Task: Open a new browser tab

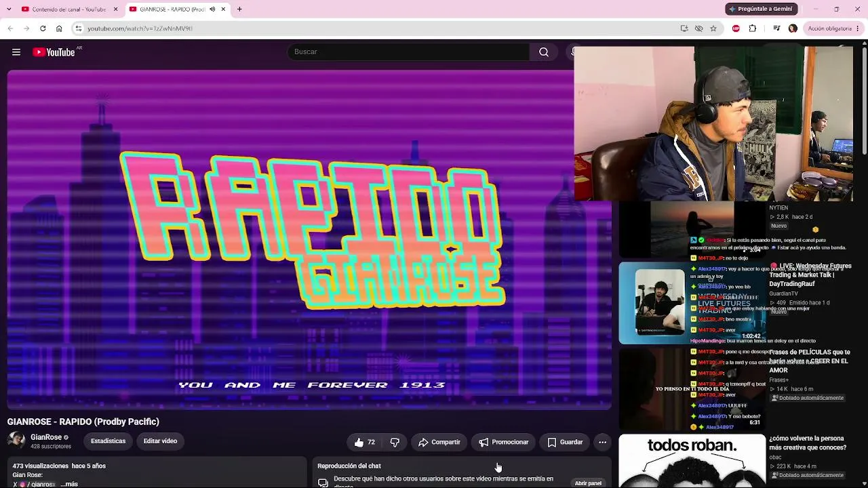Action: (239, 9)
